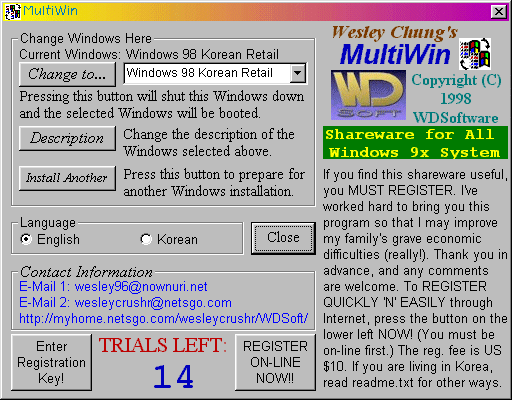
Task: Open E-Mail 2 wesleycrushr@netsgo.com link
Action: tap(125, 303)
